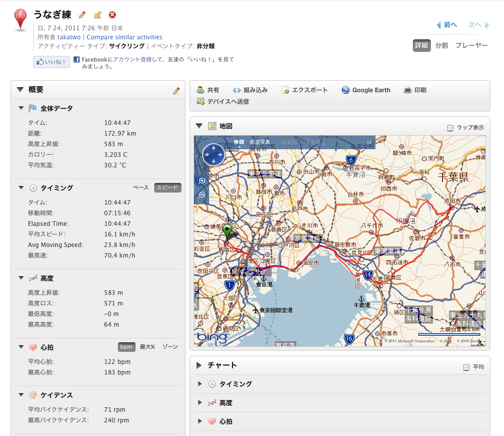Enable the 平均 checkbox in chart panel
The image size is (504, 436).
click(x=466, y=367)
